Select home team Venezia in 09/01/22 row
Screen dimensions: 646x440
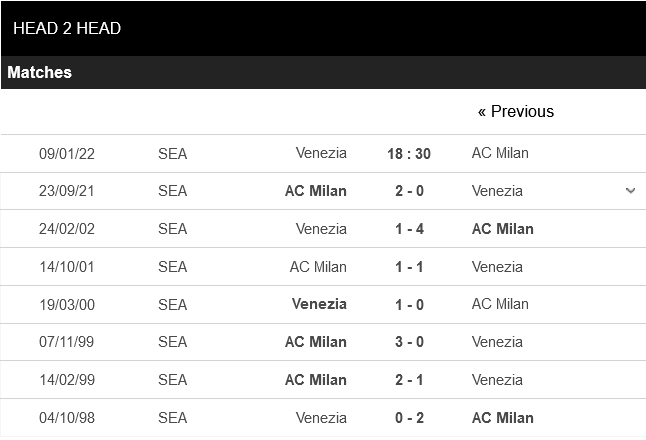tap(321, 153)
